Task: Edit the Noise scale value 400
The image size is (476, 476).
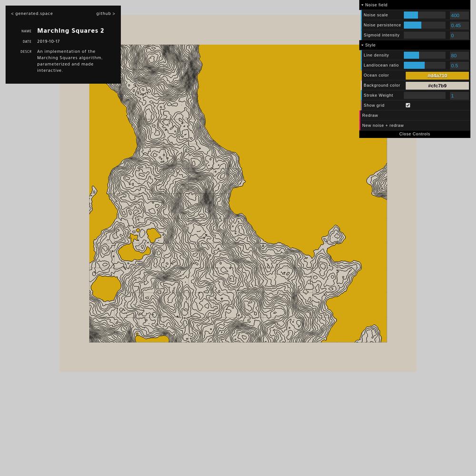Action: (459, 15)
